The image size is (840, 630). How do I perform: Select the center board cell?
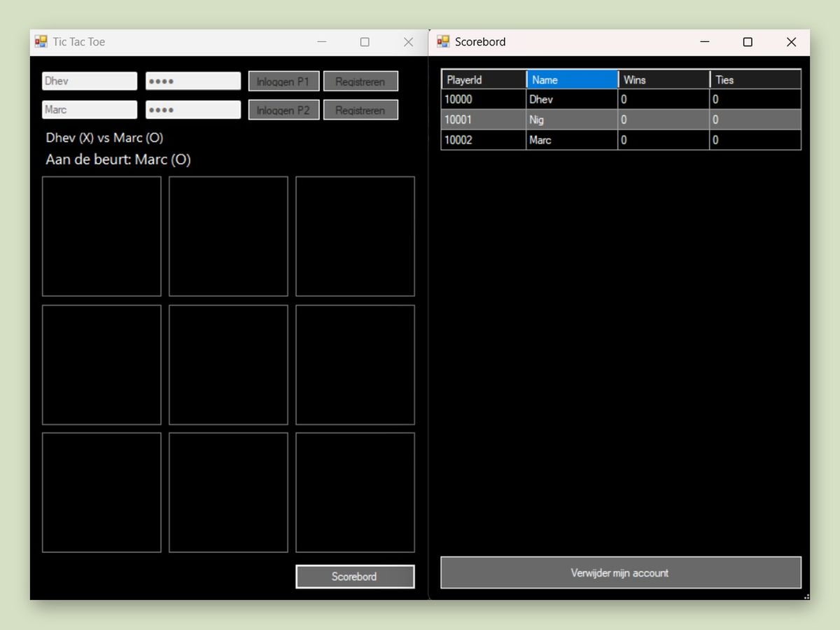tap(228, 365)
